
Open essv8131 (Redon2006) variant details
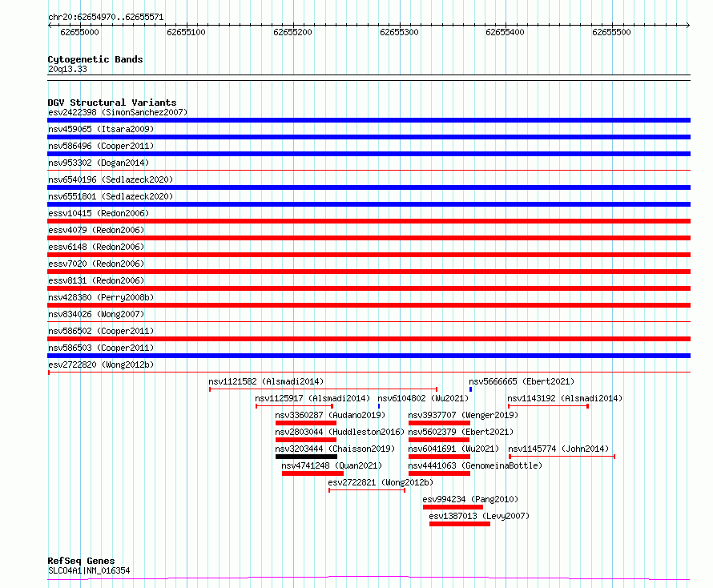(x=96, y=280)
